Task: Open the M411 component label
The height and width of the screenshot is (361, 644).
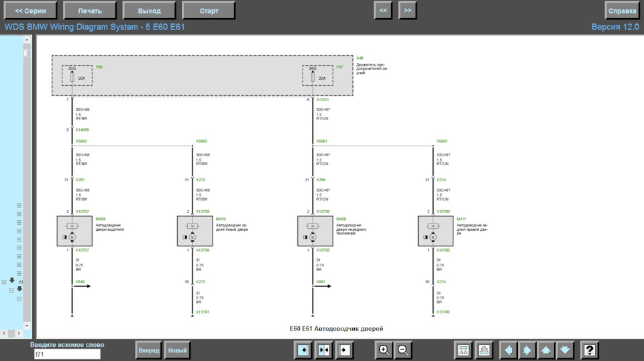Action: click(462, 219)
